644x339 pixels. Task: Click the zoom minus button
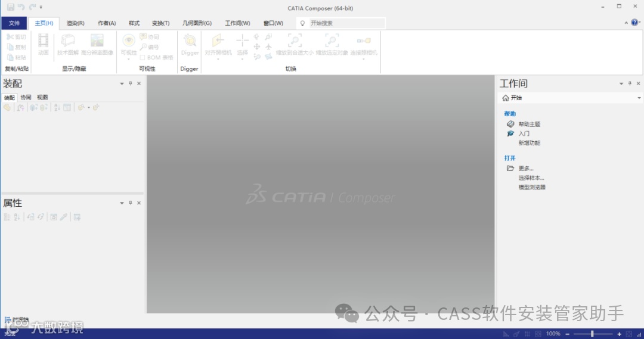[x=568, y=334]
